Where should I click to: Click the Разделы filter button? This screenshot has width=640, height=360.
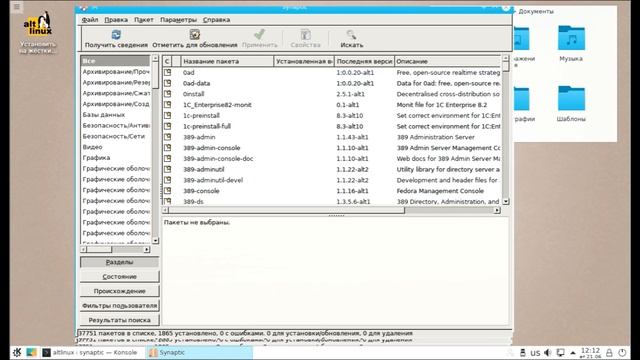click(120, 262)
